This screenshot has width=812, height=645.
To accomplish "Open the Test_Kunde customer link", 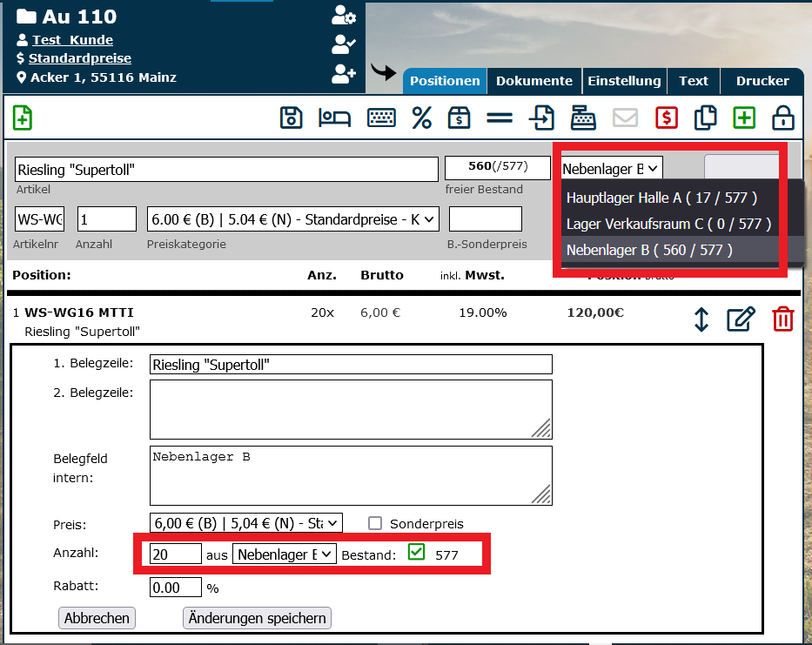I will pyautogui.click(x=72, y=40).
